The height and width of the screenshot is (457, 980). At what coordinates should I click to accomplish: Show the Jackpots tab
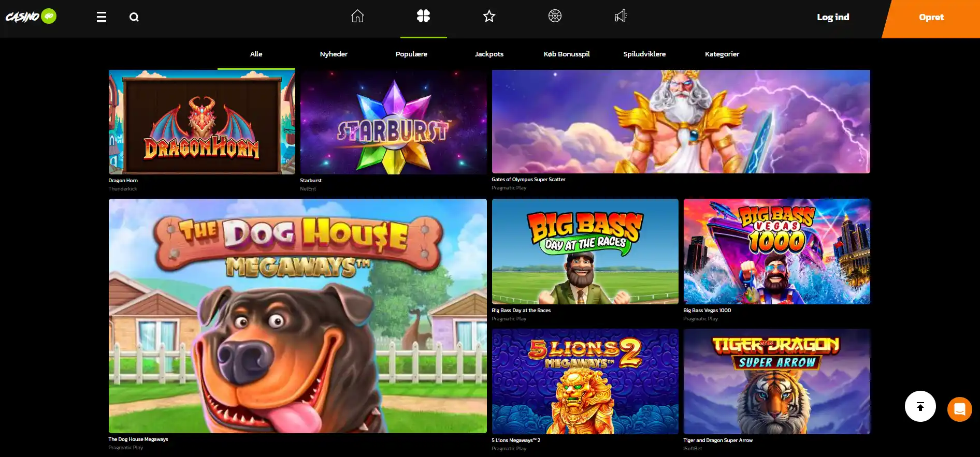(x=489, y=54)
